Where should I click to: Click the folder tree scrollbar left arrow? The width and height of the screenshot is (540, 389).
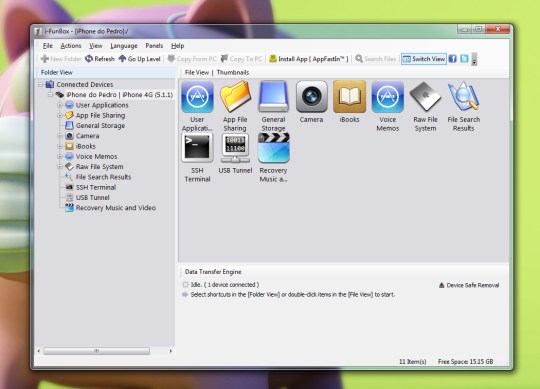39,351
